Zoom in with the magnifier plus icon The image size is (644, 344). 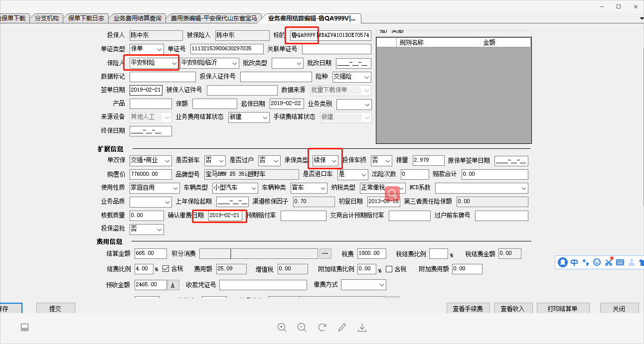pyautogui.click(x=282, y=328)
